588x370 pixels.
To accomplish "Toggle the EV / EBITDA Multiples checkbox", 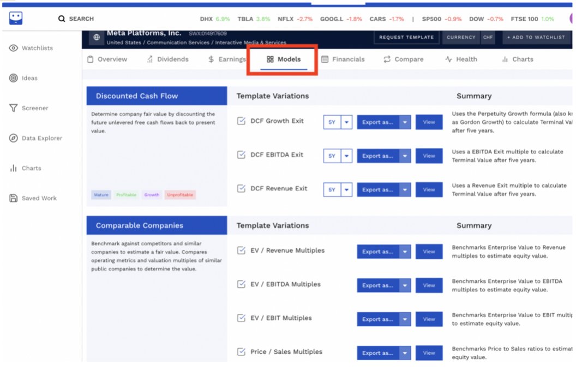I will point(241,284).
